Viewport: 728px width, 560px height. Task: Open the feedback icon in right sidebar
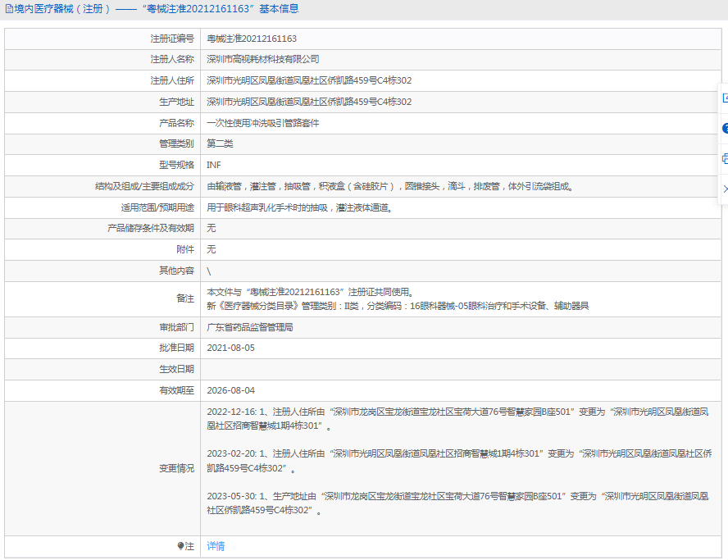point(725,98)
